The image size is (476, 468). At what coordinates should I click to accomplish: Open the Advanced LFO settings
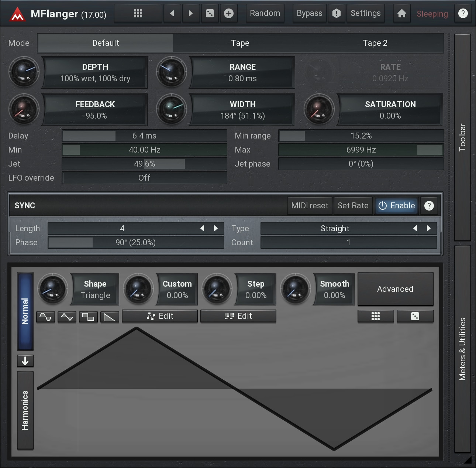[395, 289]
